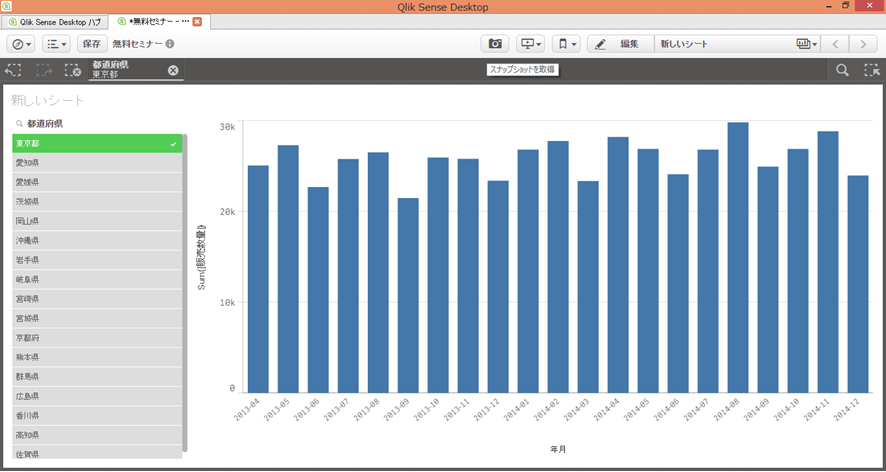This screenshot has width=886, height=472.
Task: Clear all selections icon
Action: pyautogui.click(x=72, y=70)
